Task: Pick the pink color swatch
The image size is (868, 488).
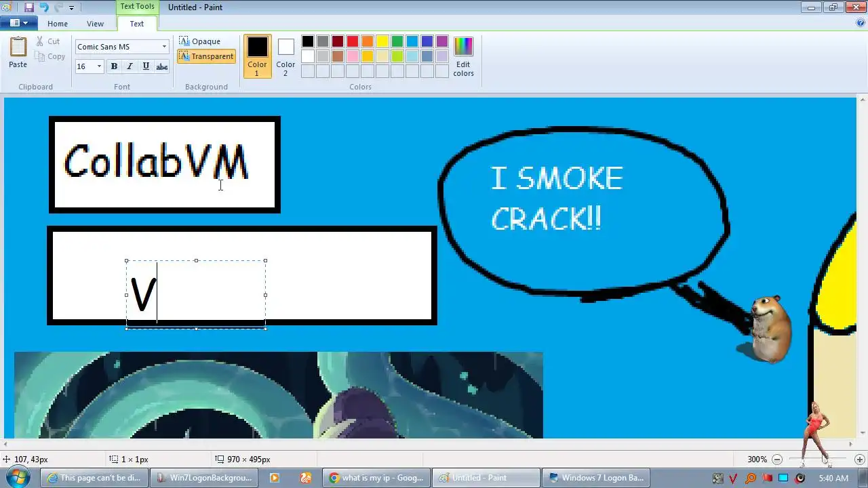Action: (353, 56)
